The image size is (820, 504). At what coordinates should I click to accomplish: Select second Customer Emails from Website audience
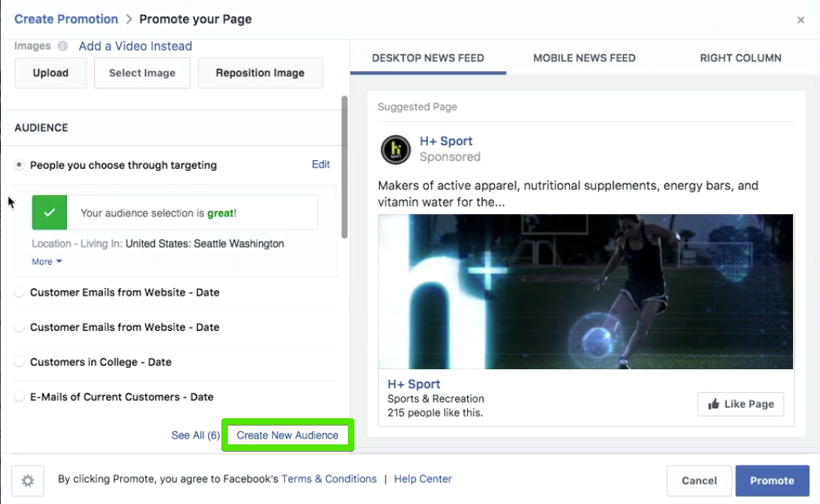point(19,328)
